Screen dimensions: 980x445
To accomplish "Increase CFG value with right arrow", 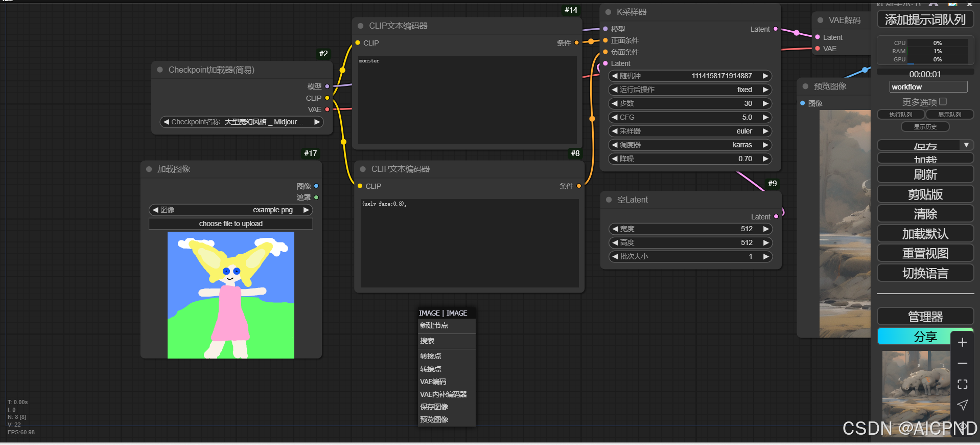I will click(x=765, y=117).
